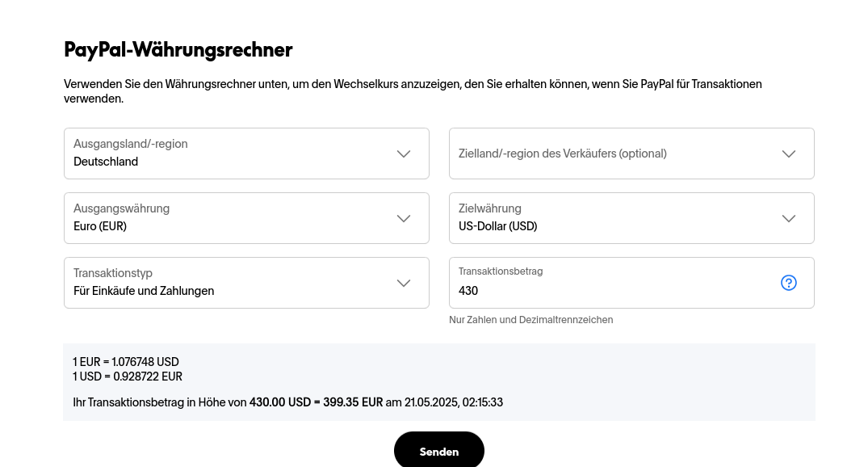Click the Transaktionstyp chevron arrow icon
Screen dimensions: 868x467
tap(404, 283)
